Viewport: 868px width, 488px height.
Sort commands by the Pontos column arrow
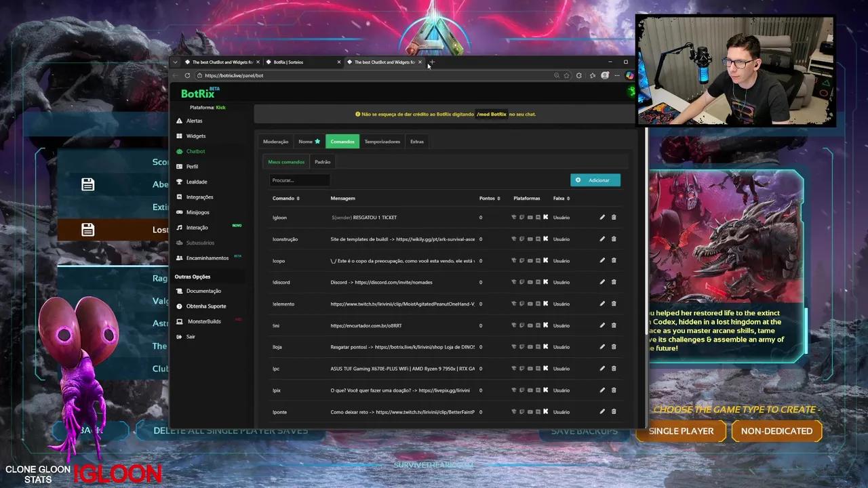(x=498, y=198)
